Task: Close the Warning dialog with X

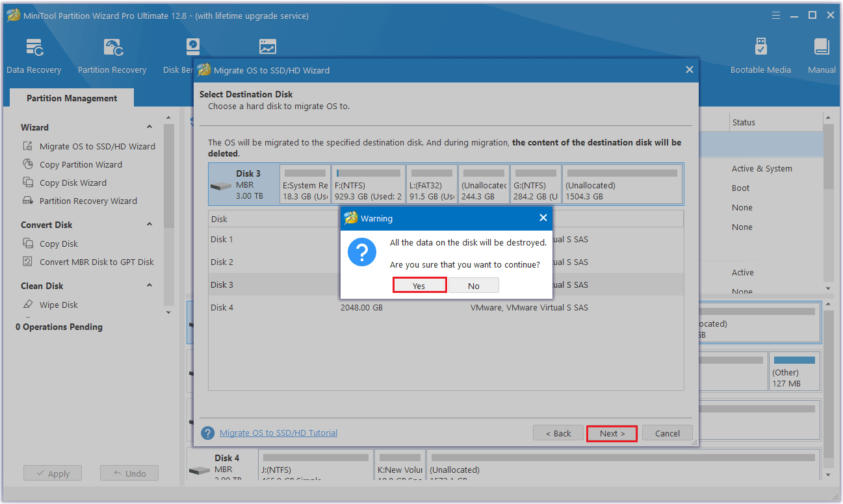Action: pyautogui.click(x=543, y=218)
